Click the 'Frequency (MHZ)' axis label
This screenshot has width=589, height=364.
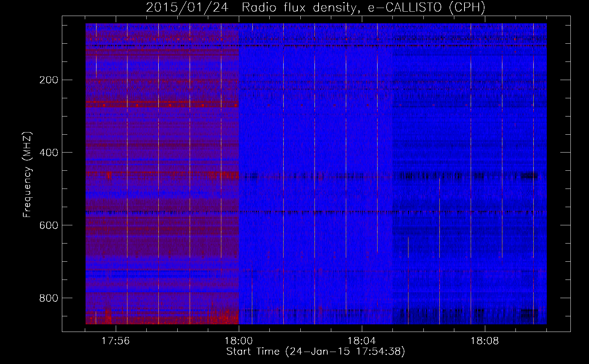click(27, 175)
